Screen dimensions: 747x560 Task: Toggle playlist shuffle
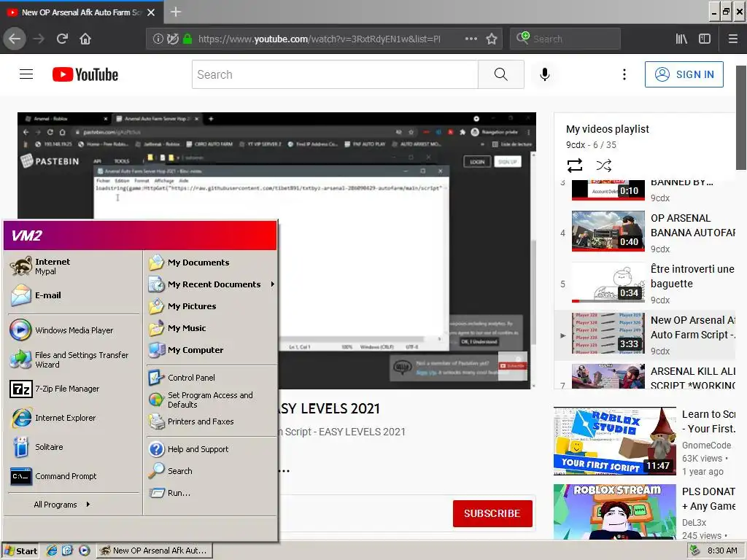coord(603,166)
